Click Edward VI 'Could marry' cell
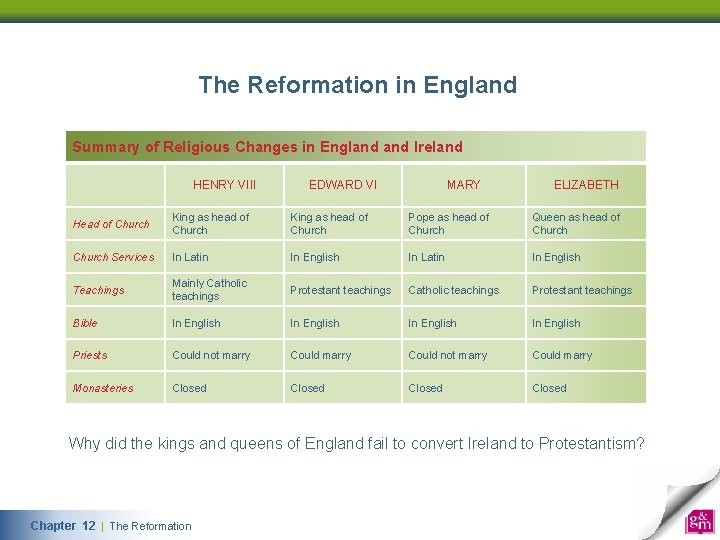The image size is (720, 540). coord(343,355)
